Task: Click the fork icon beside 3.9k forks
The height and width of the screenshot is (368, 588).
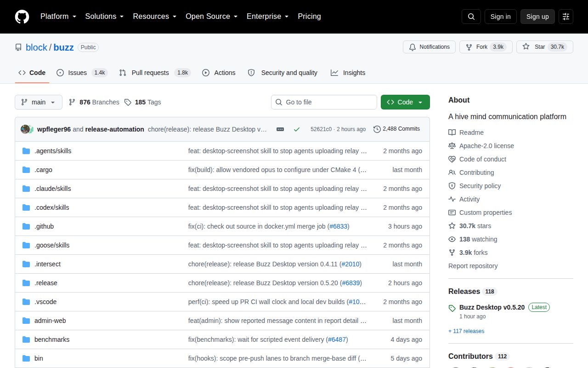Action: pos(452,253)
